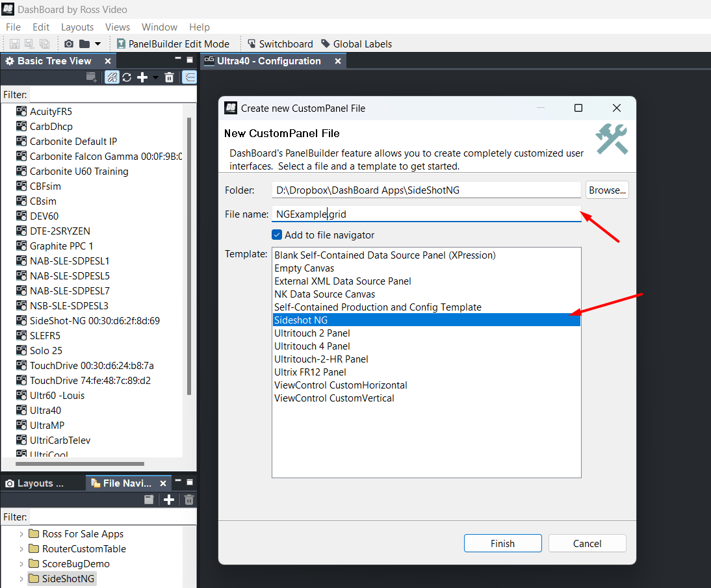Click the Folder path field in the dialog

pos(426,190)
